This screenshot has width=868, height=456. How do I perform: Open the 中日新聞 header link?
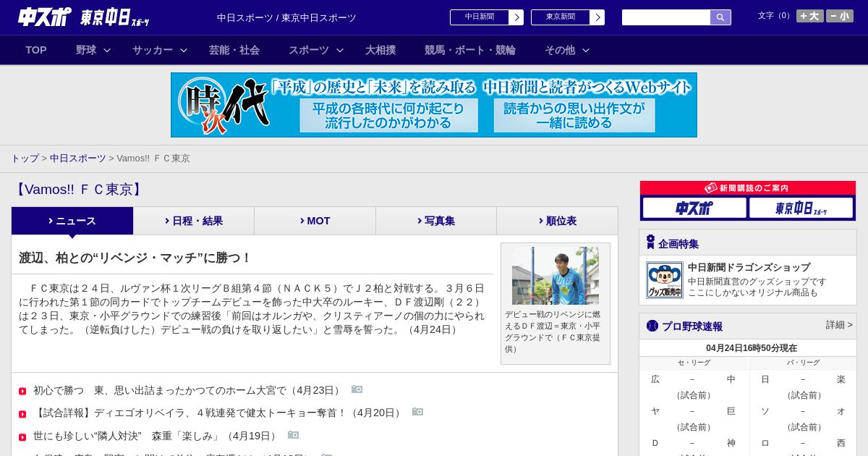pyautogui.click(x=479, y=17)
